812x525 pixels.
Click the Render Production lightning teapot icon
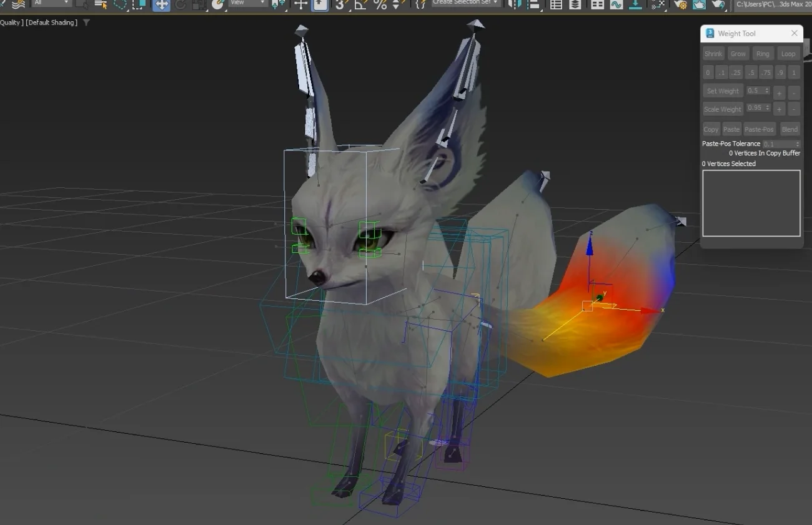(719, 4)
